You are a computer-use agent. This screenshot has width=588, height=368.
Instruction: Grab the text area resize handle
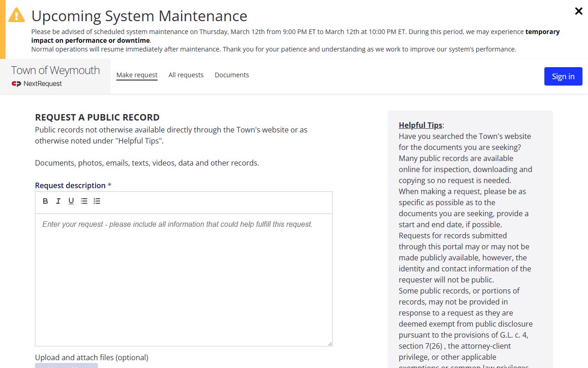click(329, 343)
